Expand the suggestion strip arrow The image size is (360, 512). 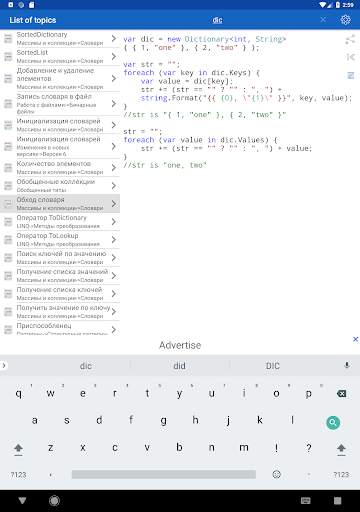4,365
